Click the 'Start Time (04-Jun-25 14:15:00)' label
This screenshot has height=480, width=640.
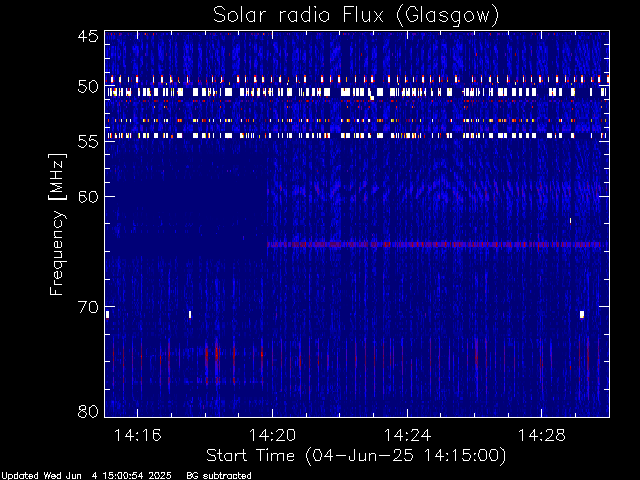[356, 456]
